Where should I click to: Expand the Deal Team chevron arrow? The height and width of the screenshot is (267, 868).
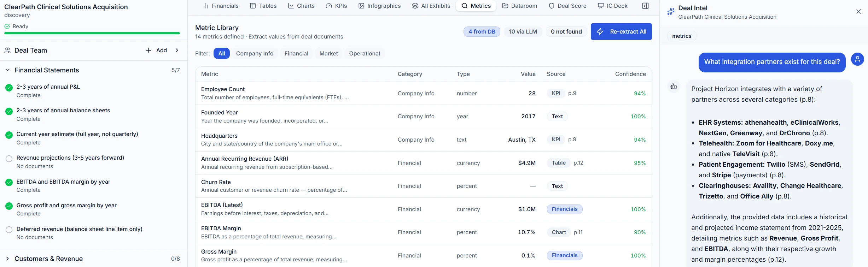click(x=177, y=51)
